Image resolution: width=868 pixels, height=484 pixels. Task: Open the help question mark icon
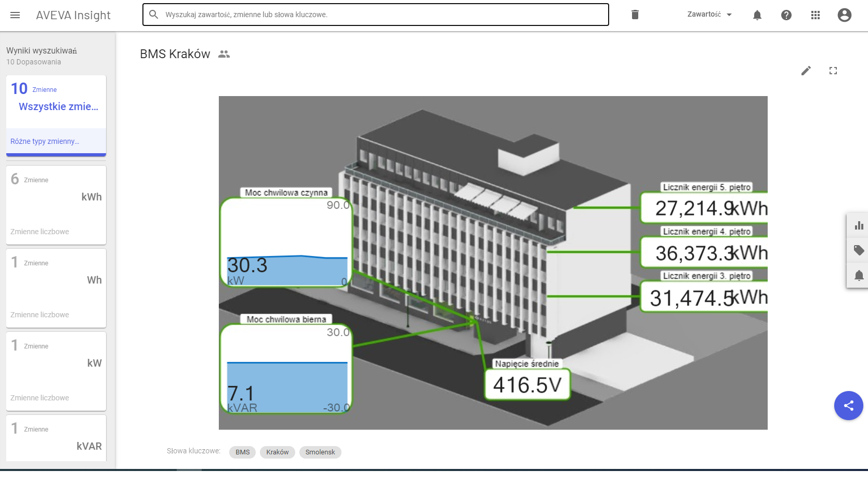[x=786, y=15]
